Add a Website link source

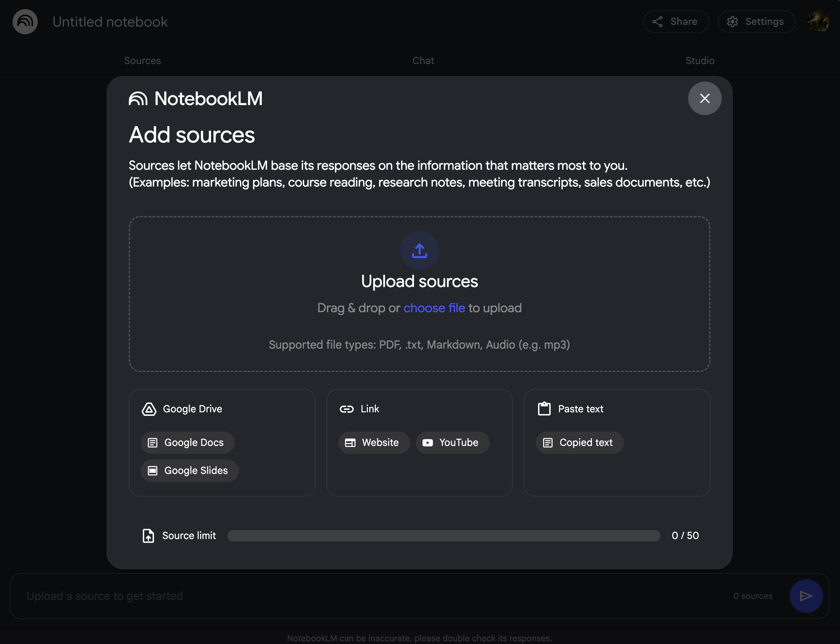(374, 443)
